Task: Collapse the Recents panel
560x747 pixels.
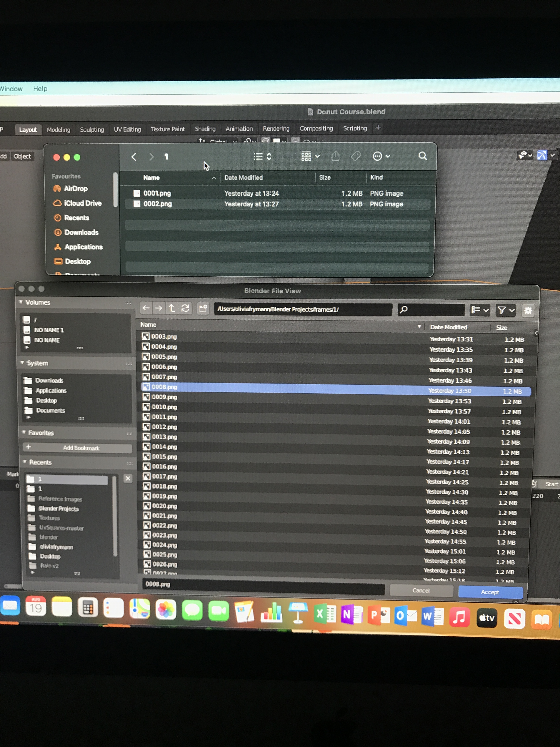Action: [x=25, y=462]
